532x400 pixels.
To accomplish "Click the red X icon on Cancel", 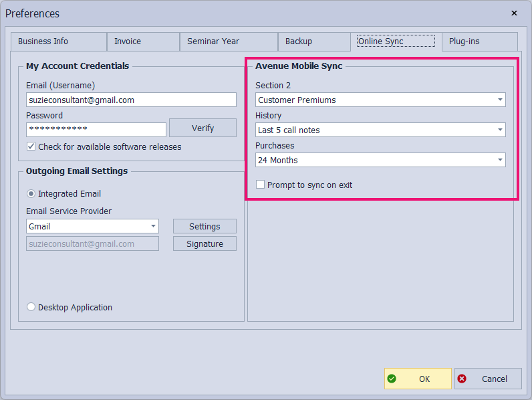I will (x=462, y=379).
